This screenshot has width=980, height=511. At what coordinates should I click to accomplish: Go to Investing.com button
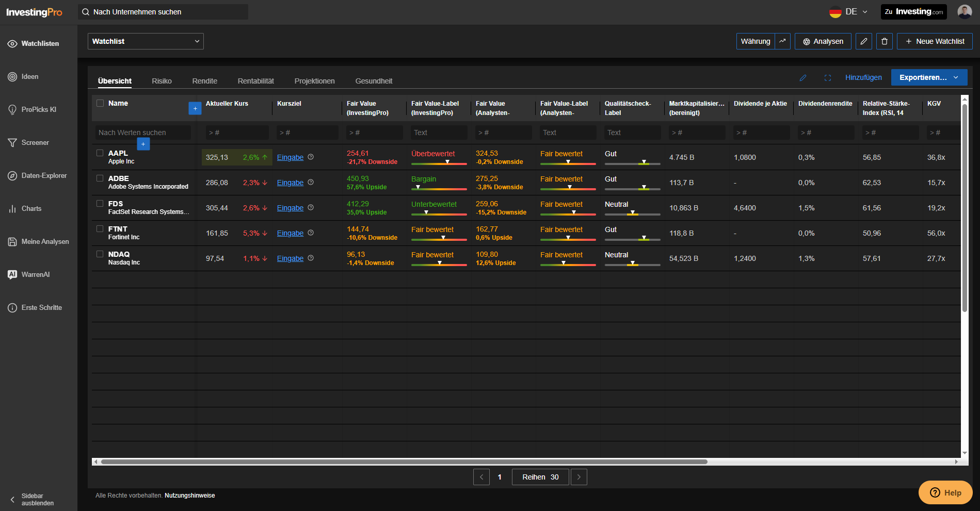914,12
